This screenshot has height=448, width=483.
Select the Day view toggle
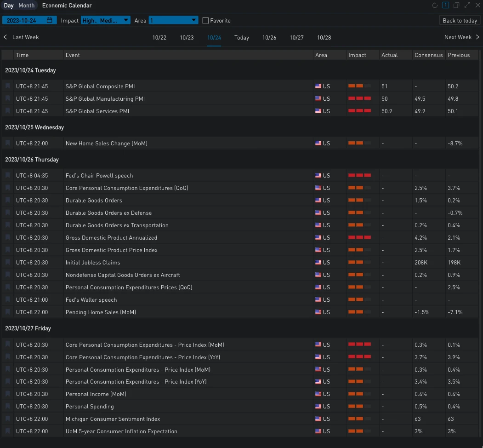9,6
